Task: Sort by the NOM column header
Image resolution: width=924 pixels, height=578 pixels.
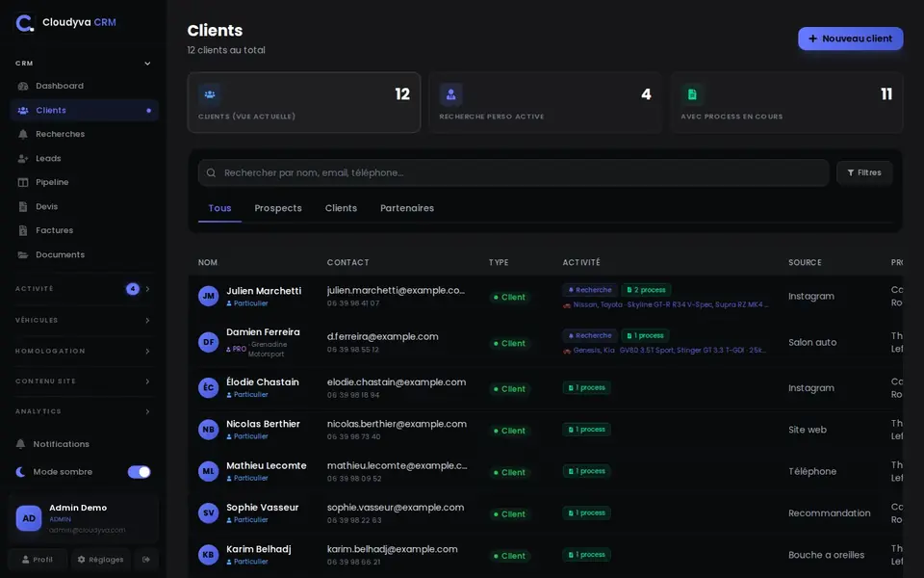Action: click(x=208, y=262)
